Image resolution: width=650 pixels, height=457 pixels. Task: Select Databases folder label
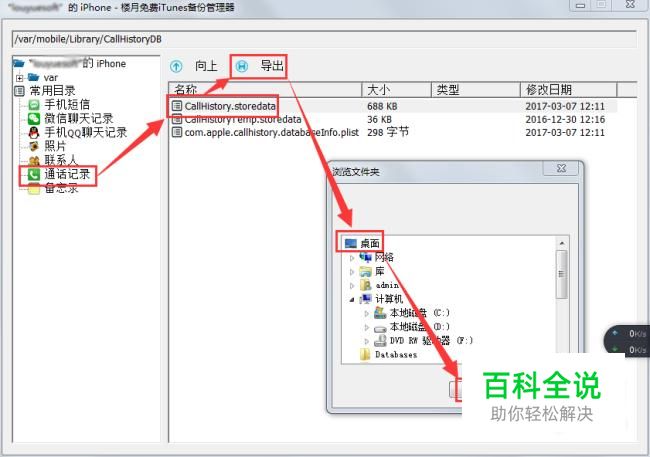396,355
